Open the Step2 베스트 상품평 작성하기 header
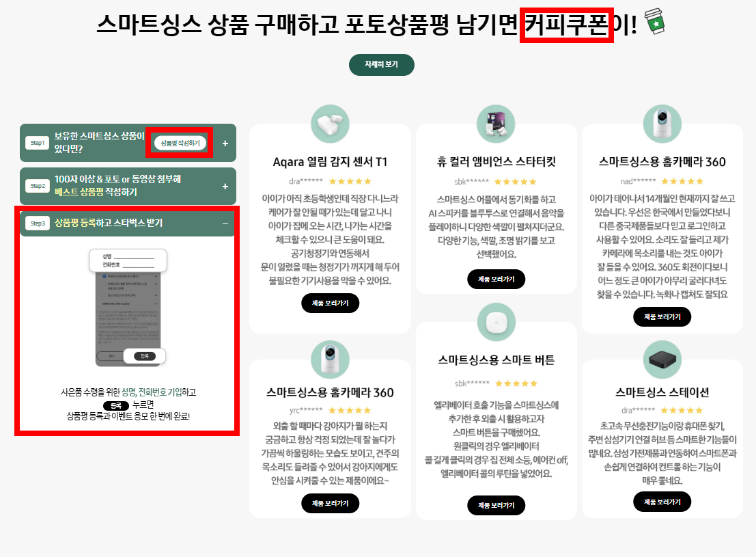 tap(128, 187)
